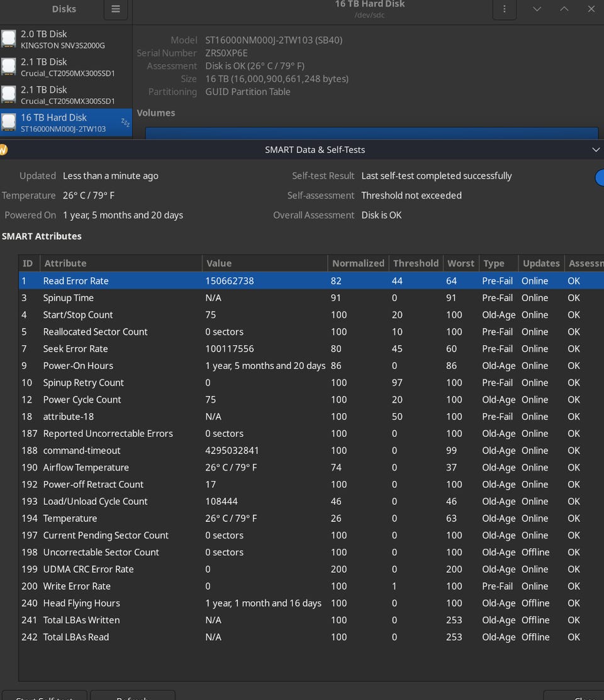Select the Seek Error Rate row
The image size is (604, 700).
point(311,349)
